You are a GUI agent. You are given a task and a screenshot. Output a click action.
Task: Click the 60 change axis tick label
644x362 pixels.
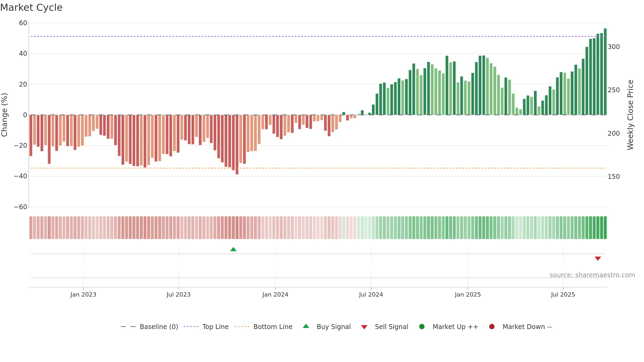click(x=23, y=23)
